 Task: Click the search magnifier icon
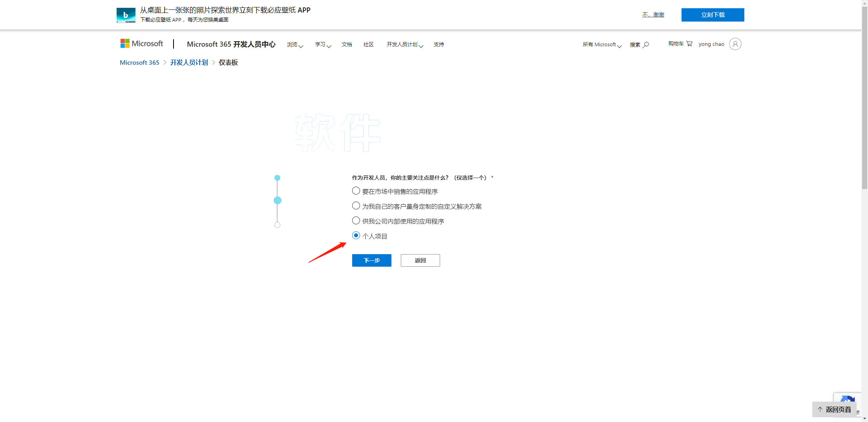click(x=646, y=45)
